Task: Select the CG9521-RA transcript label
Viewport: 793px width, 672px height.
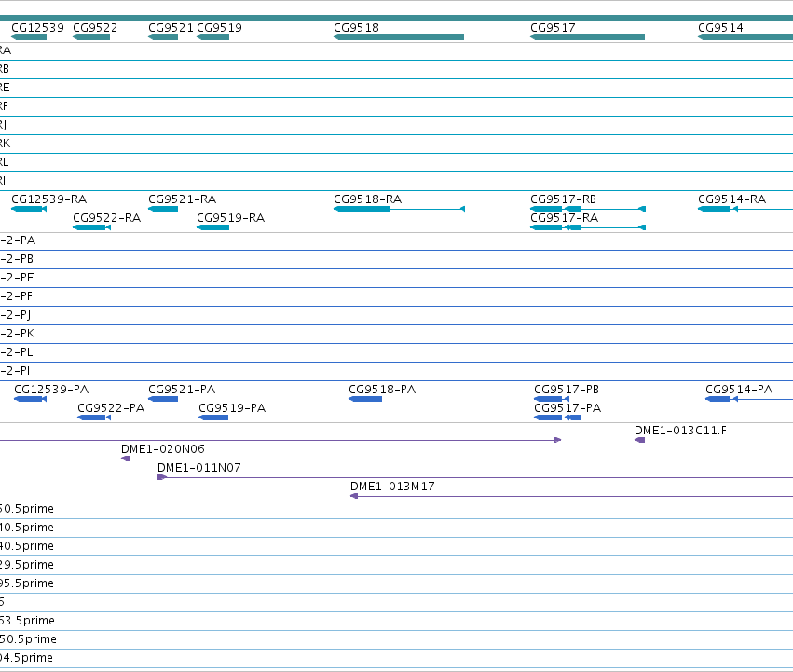Action: [182, 199]
